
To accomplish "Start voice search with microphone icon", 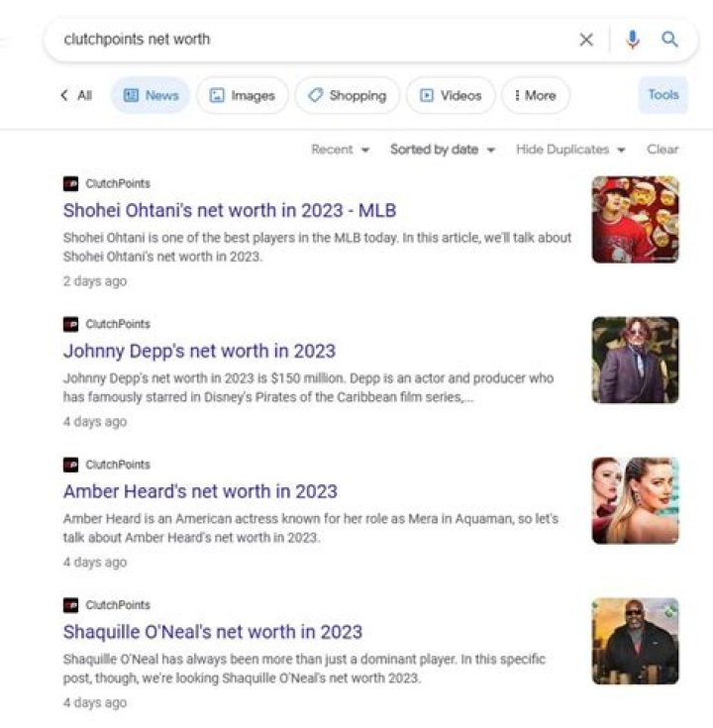I will tap(632, 40).
